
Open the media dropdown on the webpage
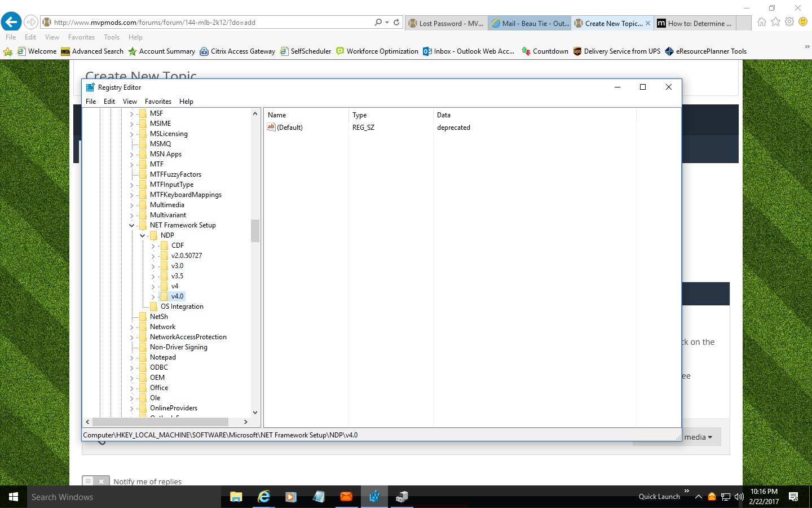[x=699, y=437]
